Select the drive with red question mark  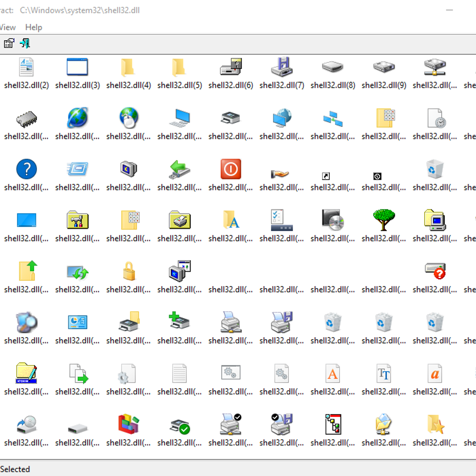click(x=435, y=271)
